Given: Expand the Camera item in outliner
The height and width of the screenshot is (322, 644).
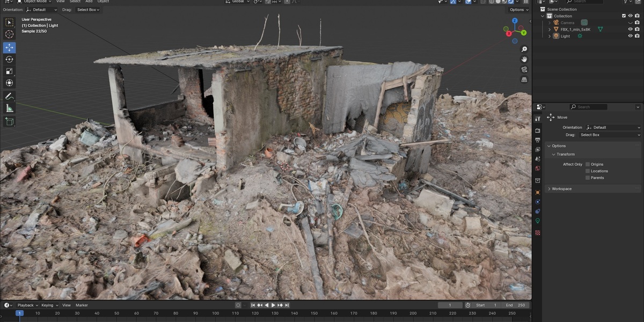Looking at the screenshot, I should (550, 23).
